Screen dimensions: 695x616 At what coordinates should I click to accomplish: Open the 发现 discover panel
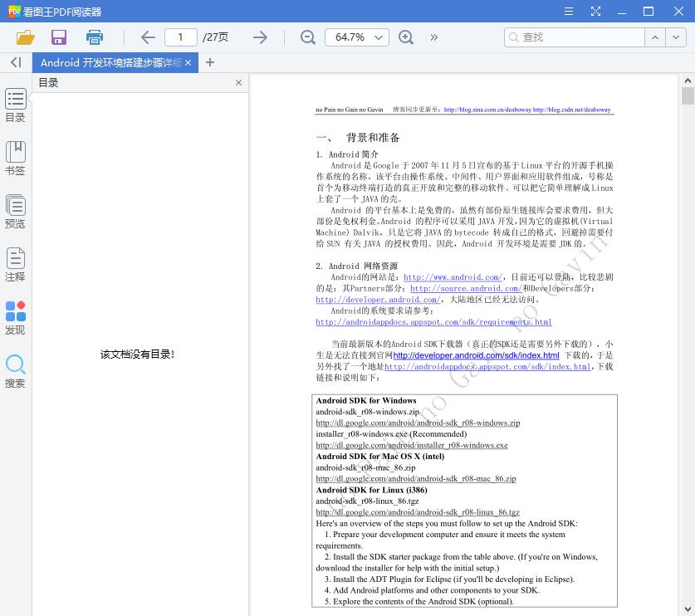[x=15, y=316]
